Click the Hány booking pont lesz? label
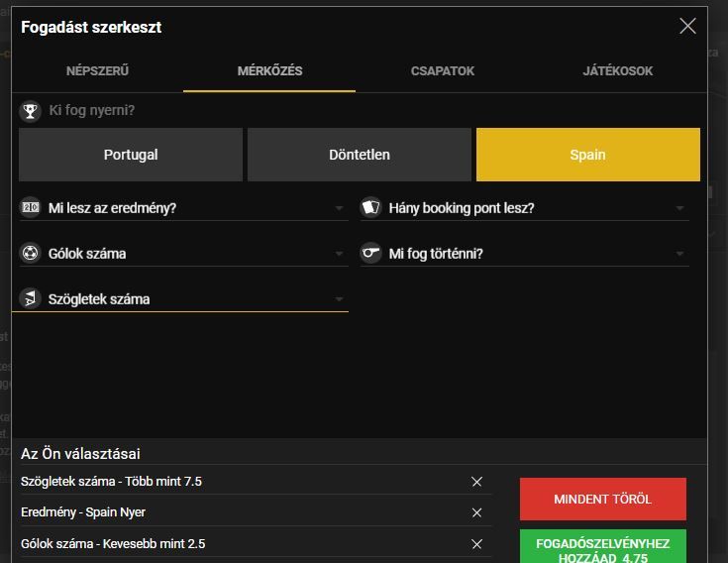This screenshot has height=563, width=728. click(x=462, y=208)
